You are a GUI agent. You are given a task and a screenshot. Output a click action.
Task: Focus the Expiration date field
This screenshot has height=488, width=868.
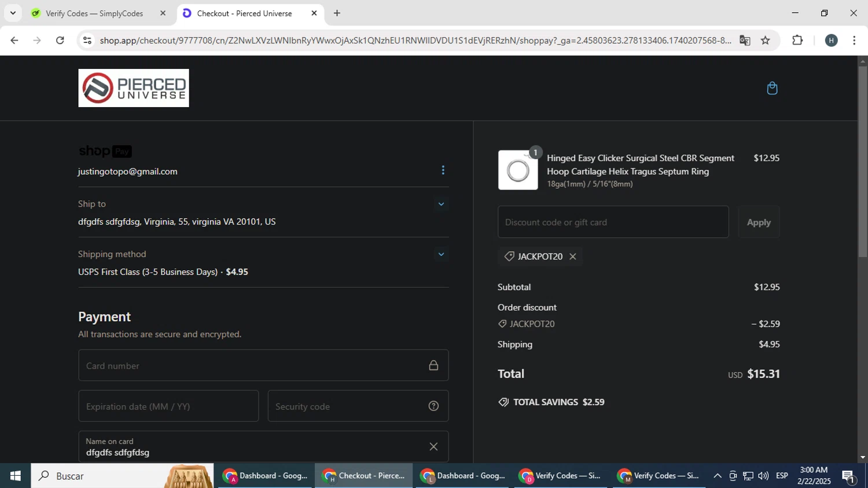click(x=168, y=406)
